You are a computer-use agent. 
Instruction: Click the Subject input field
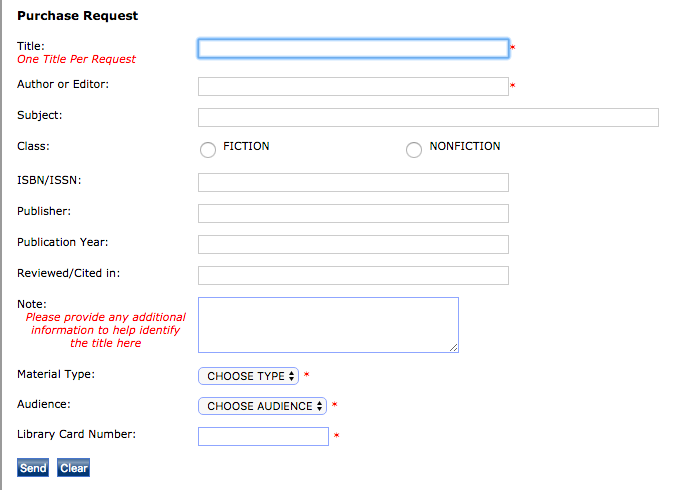(x=428, y=118)
